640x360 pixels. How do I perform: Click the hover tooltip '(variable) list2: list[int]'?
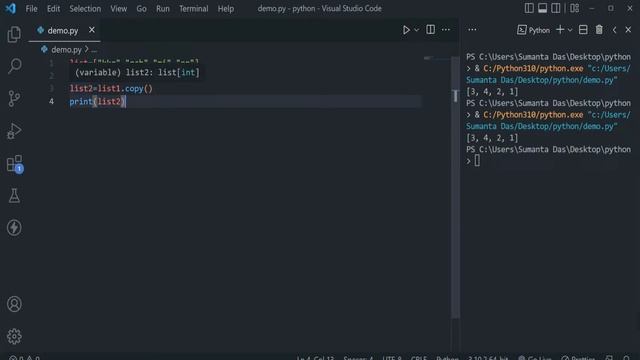tap(137, 73)
